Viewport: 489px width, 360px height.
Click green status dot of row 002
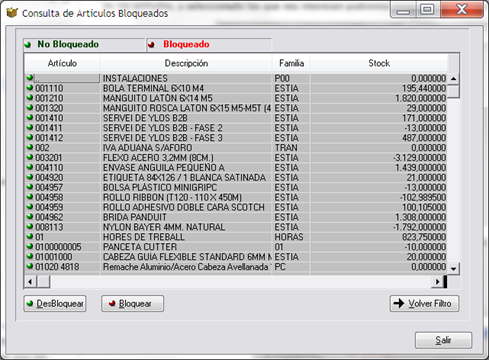tap(30, 147)
